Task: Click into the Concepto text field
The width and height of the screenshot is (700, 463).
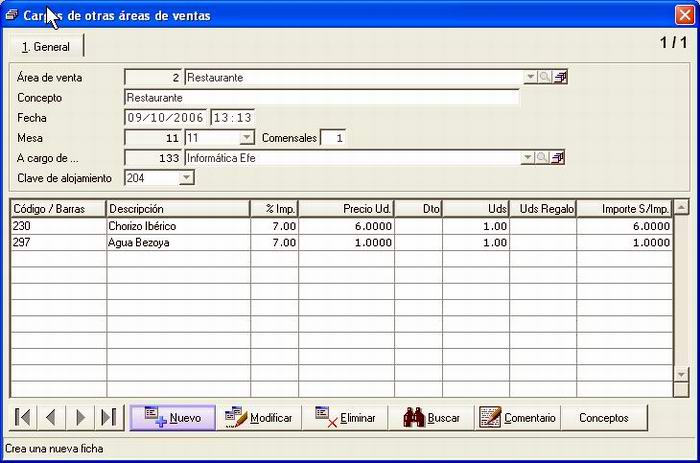Action: 321,97
